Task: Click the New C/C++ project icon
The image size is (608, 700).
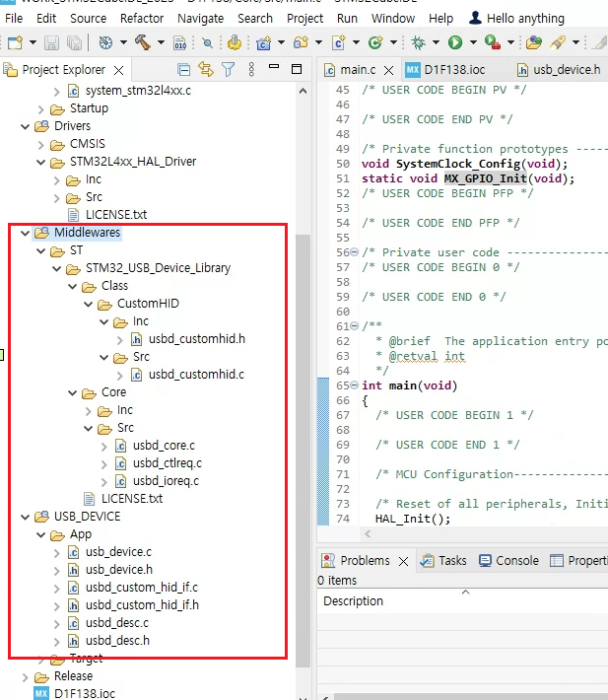Action: 264,42
